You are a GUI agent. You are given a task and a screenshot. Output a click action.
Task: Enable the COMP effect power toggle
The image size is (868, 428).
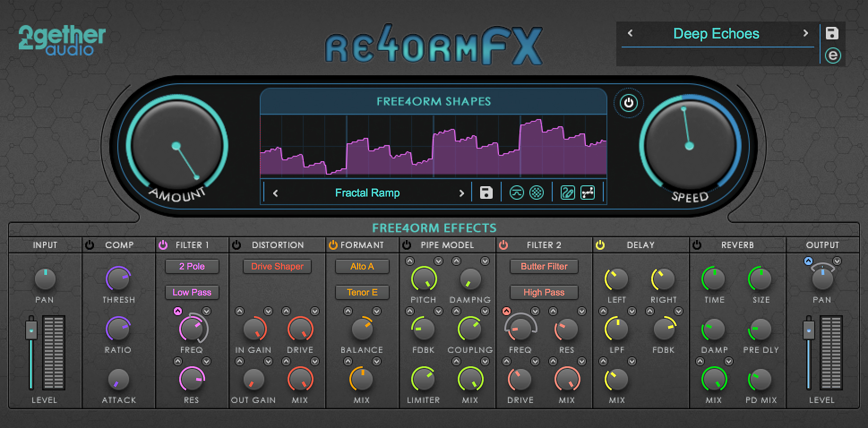pyautogui.click(x=90, y=245)
